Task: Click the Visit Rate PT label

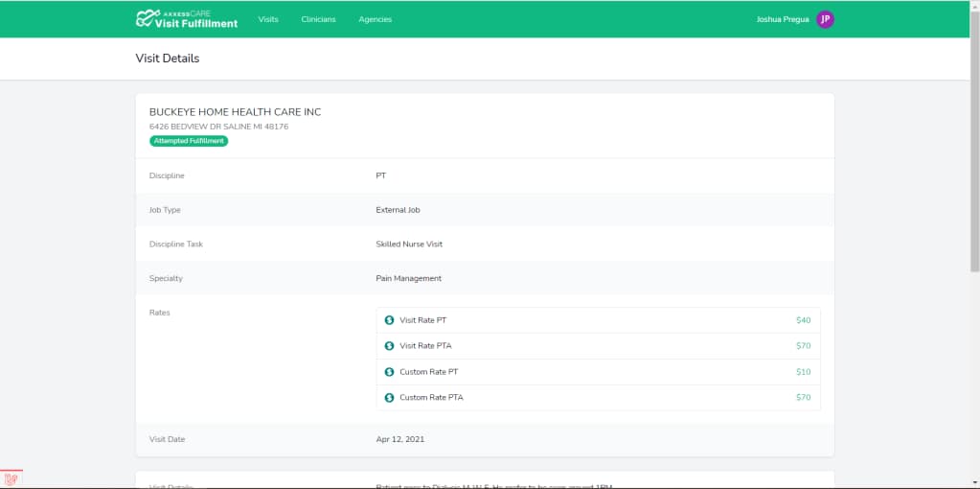Action: coord(423,320)
